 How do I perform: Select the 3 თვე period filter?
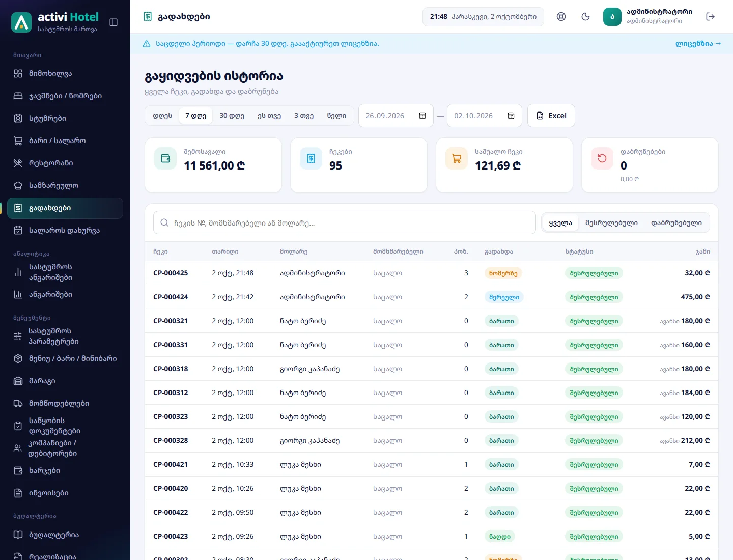[304, 116]
